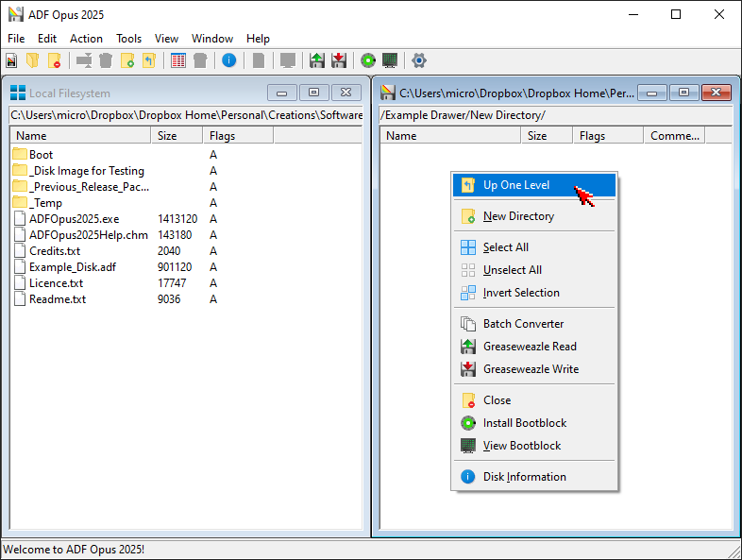Click the disk icon in ADF window title

tap(388, 93)
